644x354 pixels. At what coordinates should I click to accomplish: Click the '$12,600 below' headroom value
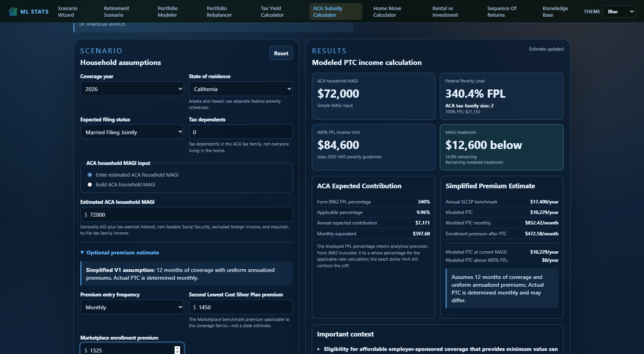483,145
